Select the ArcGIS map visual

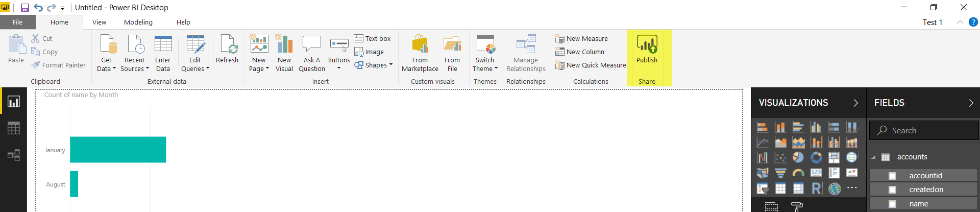[x=834, y=189]
